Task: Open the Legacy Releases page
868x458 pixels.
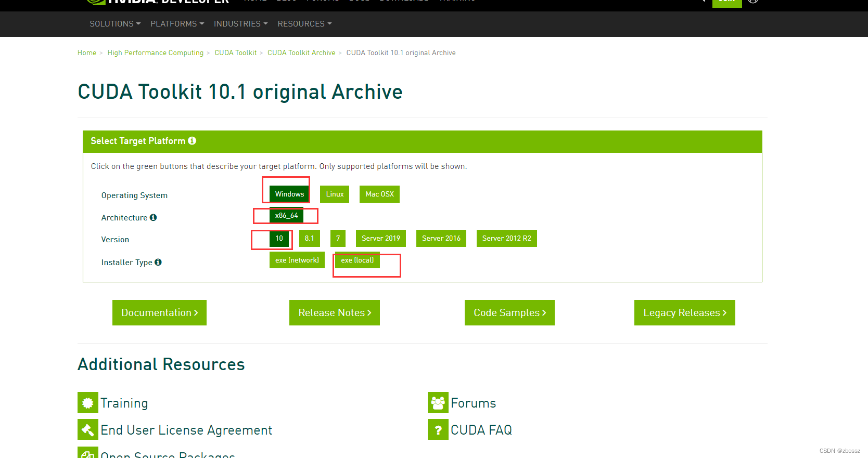Action: tap(684, 312)
